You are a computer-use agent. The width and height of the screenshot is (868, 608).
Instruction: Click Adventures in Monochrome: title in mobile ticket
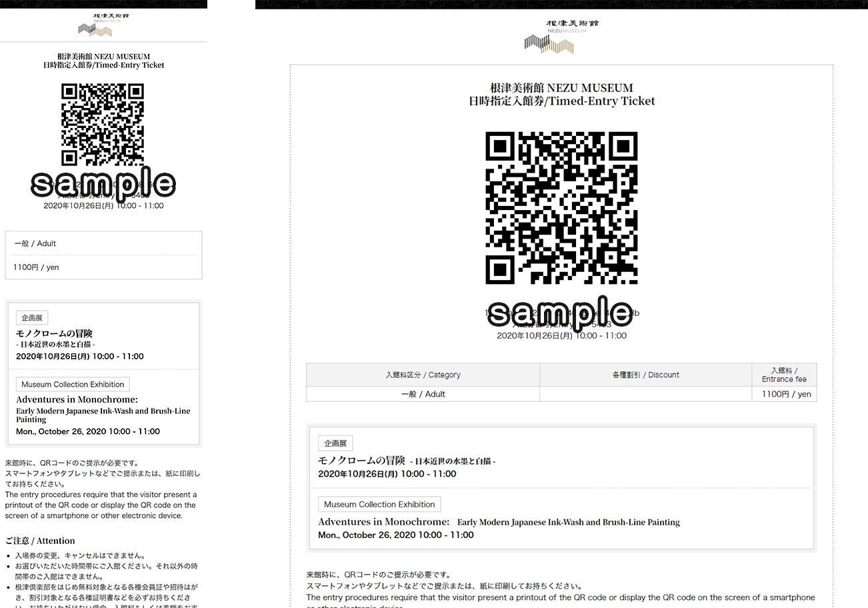pyautogui.click(x=77, y=399)
